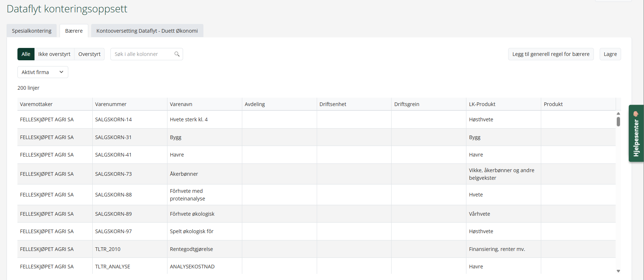Click the 200 linjer count text
This screenshot has height=280, width=644.
(x=28, y=88)
